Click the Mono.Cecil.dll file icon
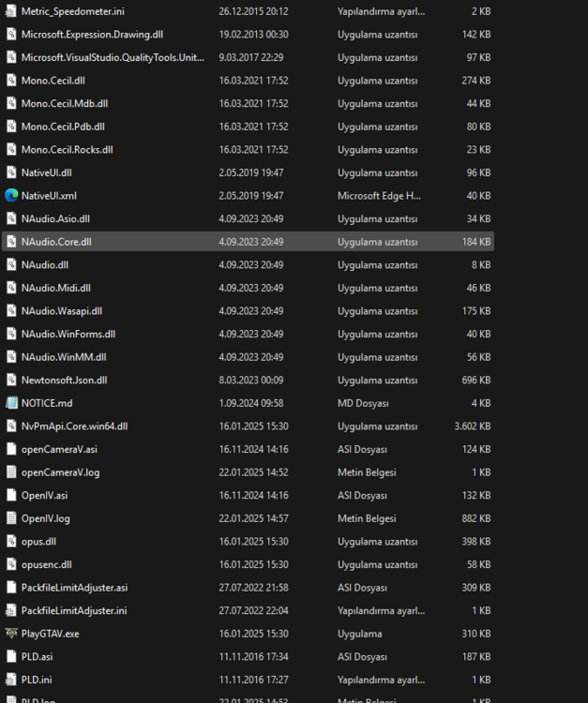The image size is (588, 703). [x=11, y=81]
